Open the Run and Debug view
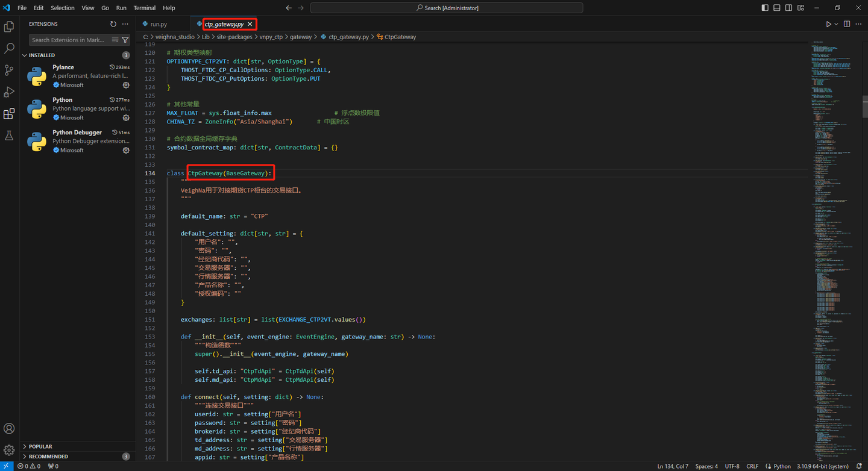Image resolution: width=868 pixels, height=471 pixels. (9, 92)
